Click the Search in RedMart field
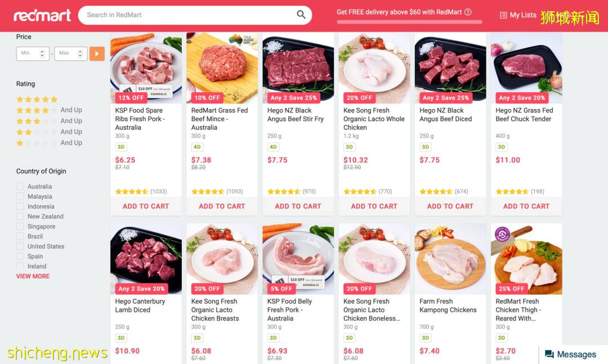This screenshot has height=364, width=608. (x=190, y=15)
